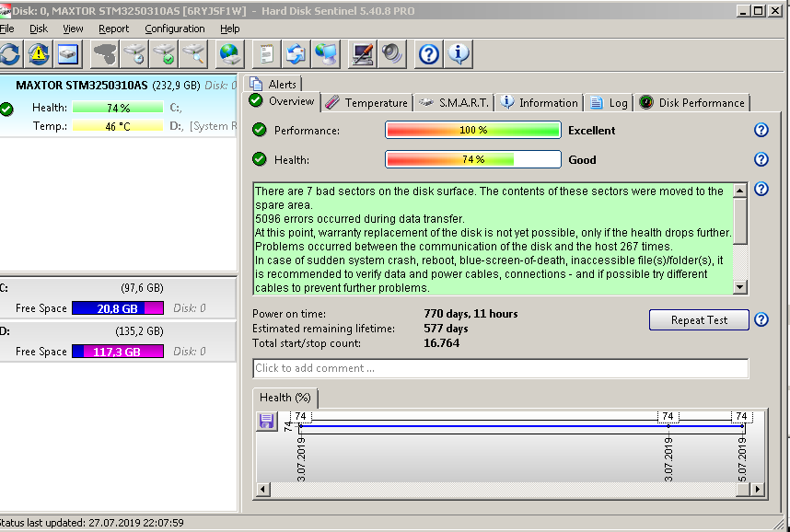This screenshot has width=790, height=532.
Task: Click the Health graph left scroll arrow
Action: tap(263, 489)
